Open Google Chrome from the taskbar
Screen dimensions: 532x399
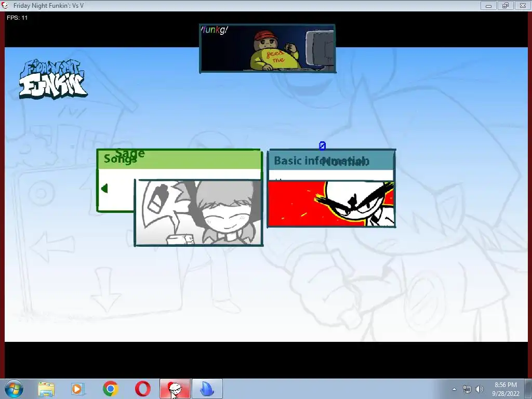(110, 389)
